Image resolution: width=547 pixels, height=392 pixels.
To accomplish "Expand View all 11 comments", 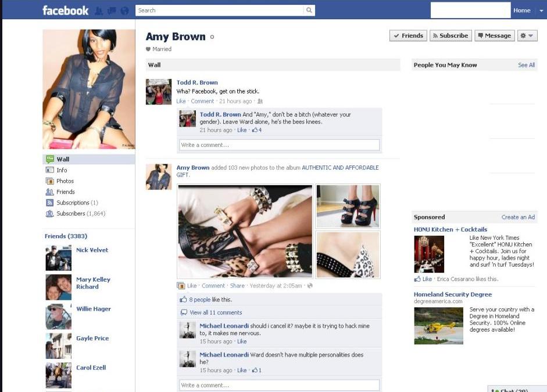I will click(215, 312).
